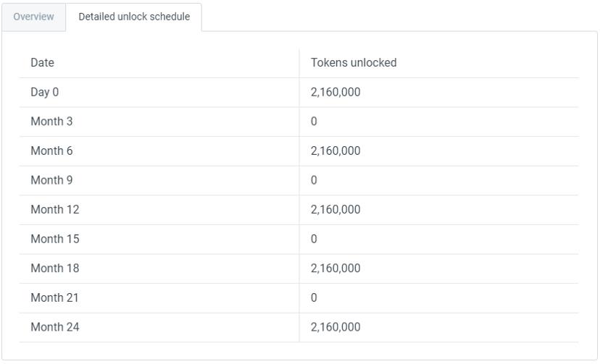Click the zero value in Month 9 row
600x364 pixels.
(314, 180)
